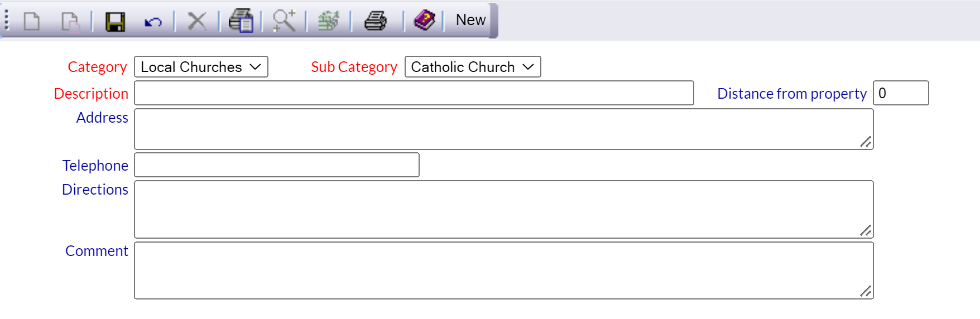
Task: Open the Category dropdown showing Local Churches
Action: click(201, 67)
